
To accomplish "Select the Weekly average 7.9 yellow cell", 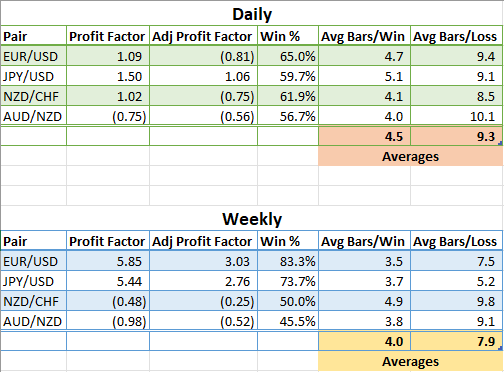I will click(456, 341).
